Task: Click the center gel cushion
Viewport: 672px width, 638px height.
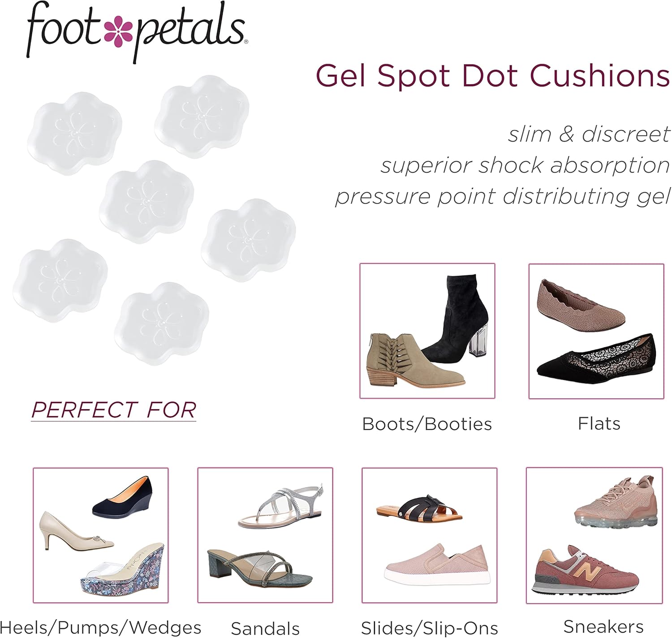Action: pyautogui.click(x=147, y=202)
